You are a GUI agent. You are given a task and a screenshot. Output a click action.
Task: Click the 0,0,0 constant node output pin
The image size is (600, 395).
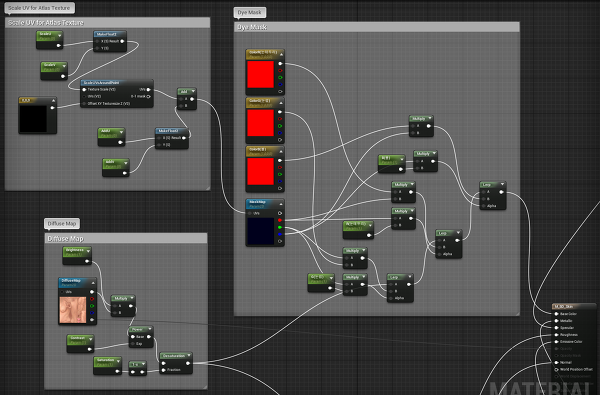52,108
